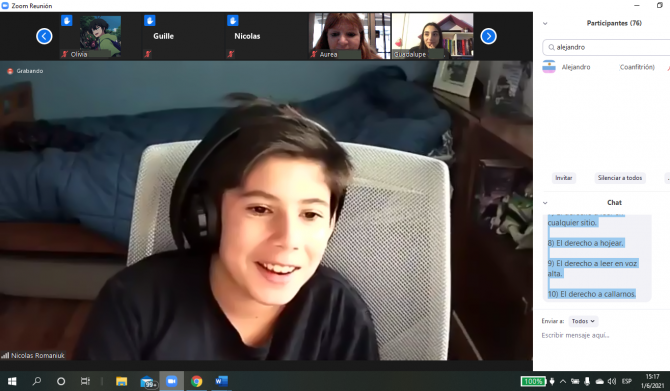
Task: Click raised hand icon on Olivia's tile
Action: 66,21
